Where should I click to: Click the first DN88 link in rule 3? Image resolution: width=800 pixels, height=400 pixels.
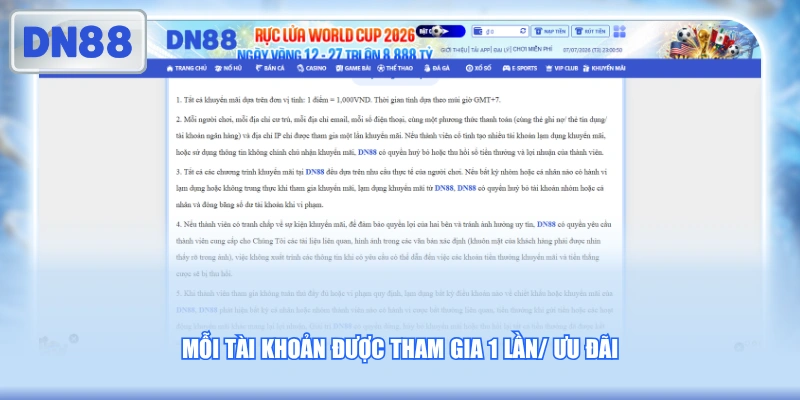tap(315, 172)
